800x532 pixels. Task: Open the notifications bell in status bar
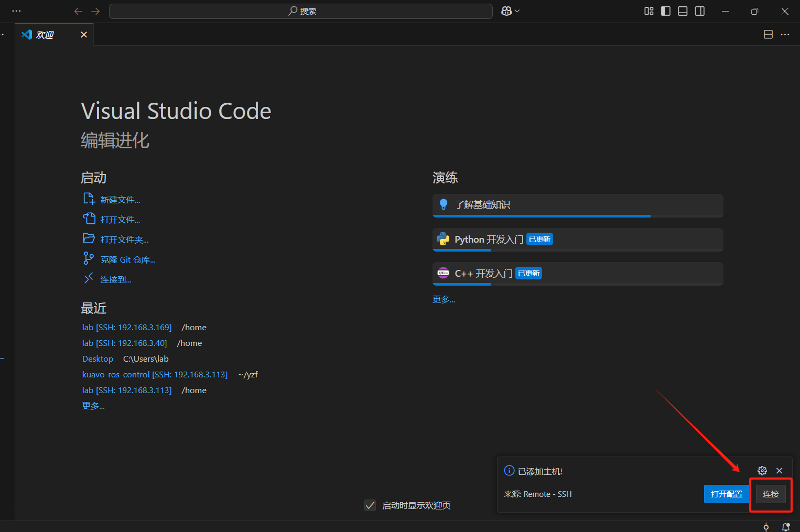tap(785, 527)
